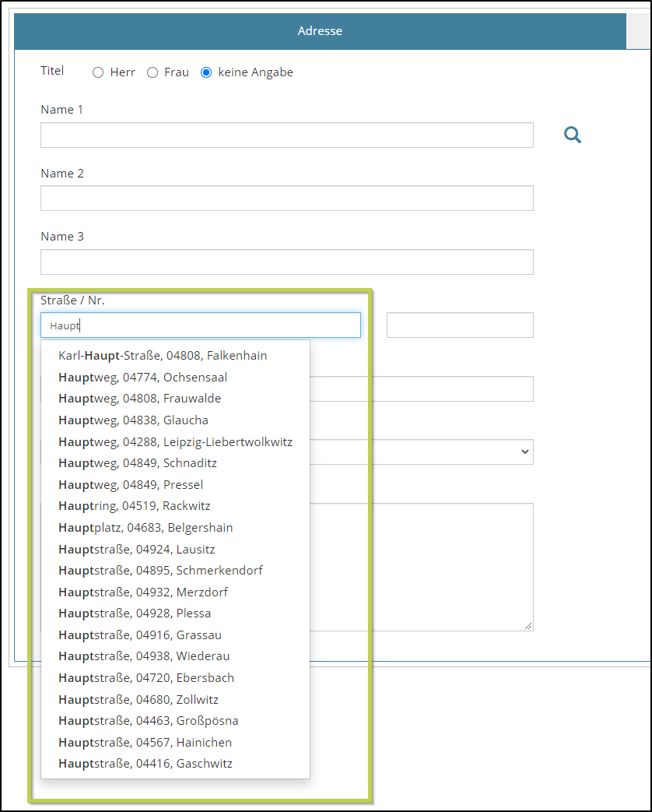Choose Hauptstraße, 04924, Lausitz suggestion

136,549
